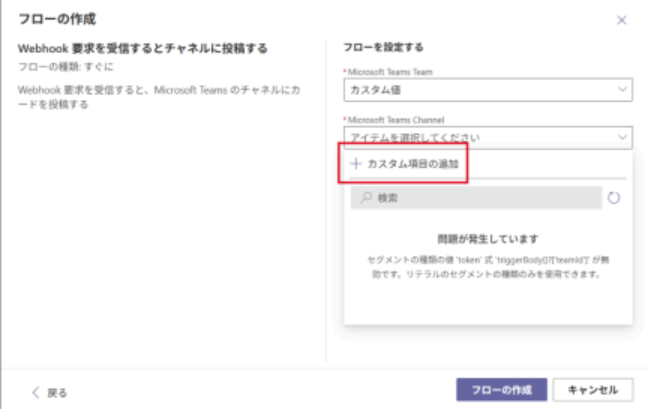Select カスタム項目の追加 option
This screenshot has height=409, width=648.
413,164
